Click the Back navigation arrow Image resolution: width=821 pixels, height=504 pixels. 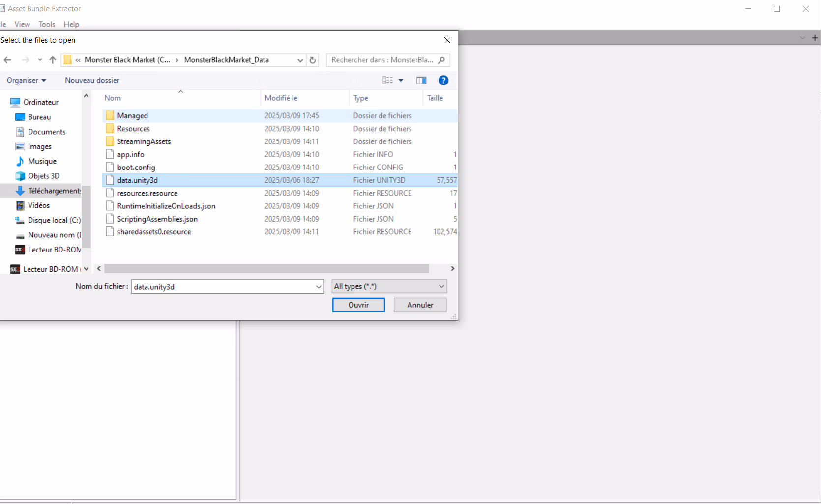click(x=7, y=60)
